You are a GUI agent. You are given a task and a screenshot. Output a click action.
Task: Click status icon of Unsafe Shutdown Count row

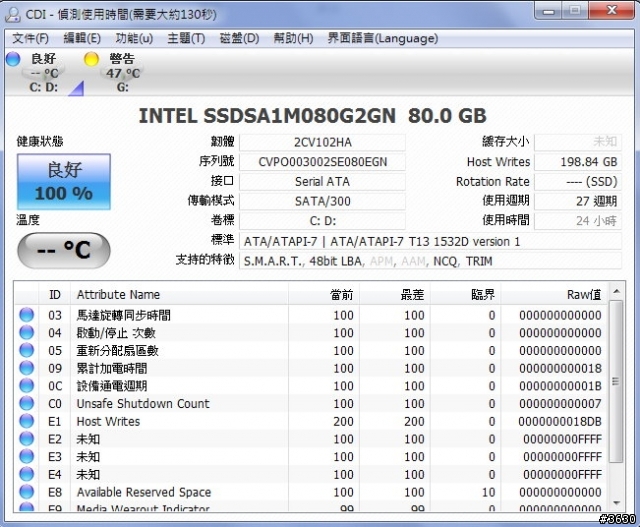point(27,403)
